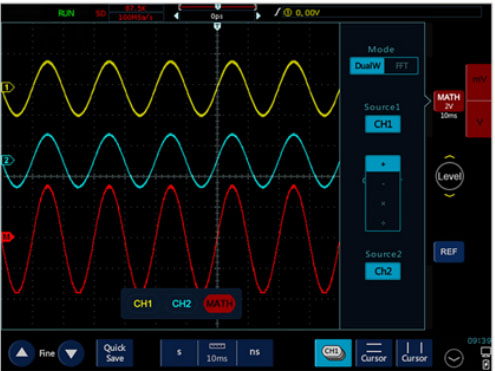Click the Fine down arrow button

pyautogui.click(x=71, y=353)
